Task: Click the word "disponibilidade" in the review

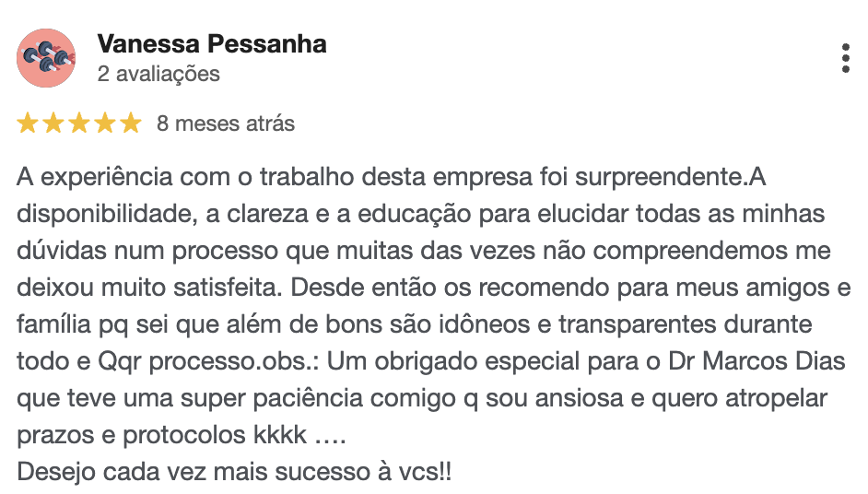Action: point(104,214)
